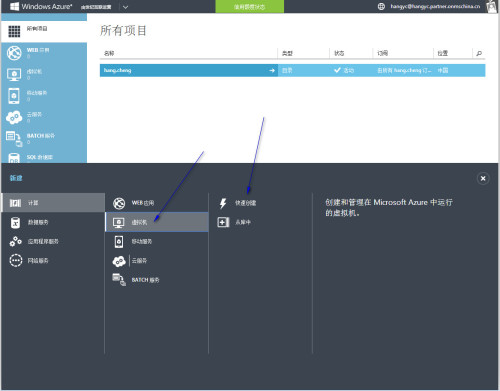
Task: Click the App Services gears icon
Action: (15, 241)
